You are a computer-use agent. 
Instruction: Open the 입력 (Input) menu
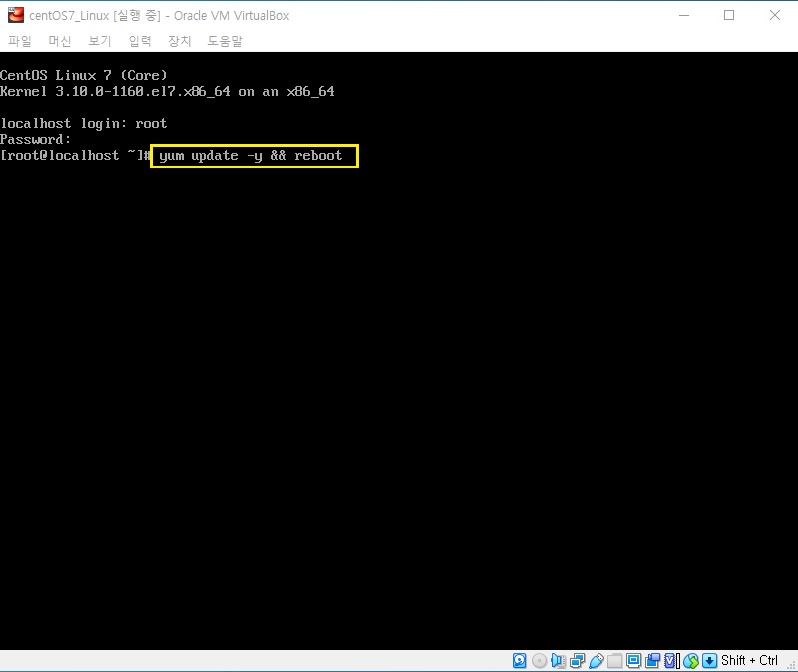[x=140, y=41]
